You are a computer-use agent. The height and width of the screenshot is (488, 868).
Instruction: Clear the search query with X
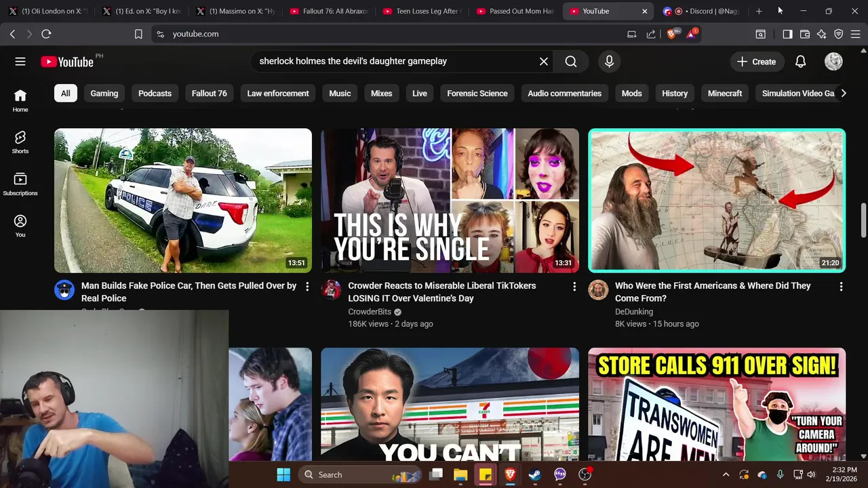[x=544, y=62]
